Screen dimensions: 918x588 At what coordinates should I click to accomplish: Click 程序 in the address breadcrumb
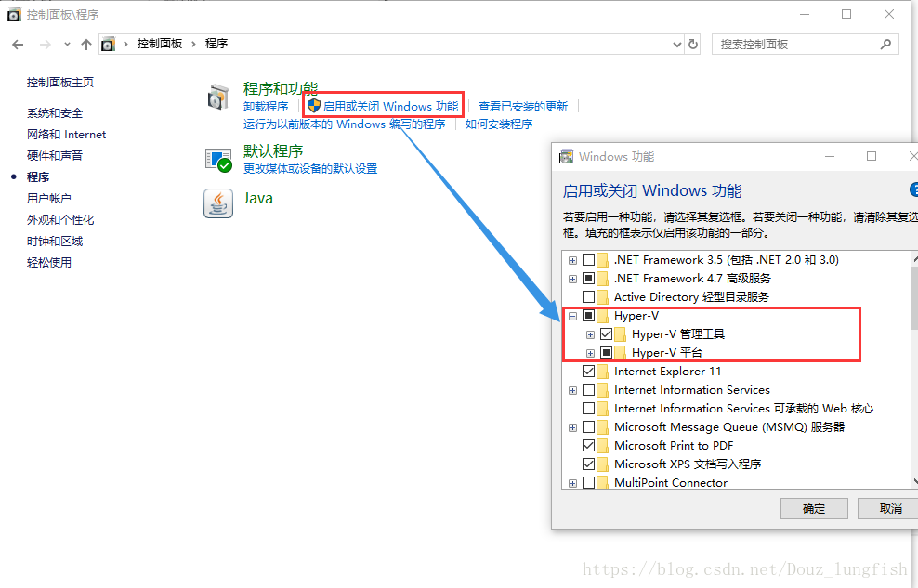pyautogui.click(x=216, y=44)
